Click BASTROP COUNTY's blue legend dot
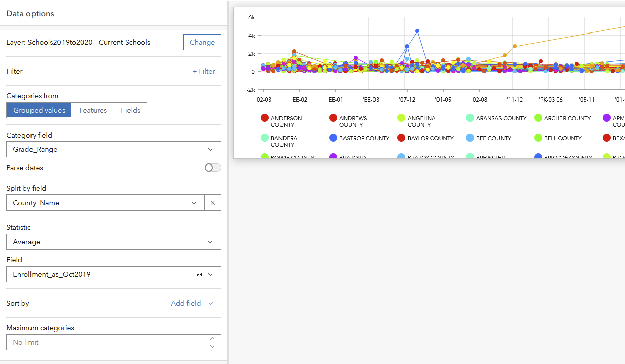The width and height of the screenshot is (625, 364). (x=333, y=138)
